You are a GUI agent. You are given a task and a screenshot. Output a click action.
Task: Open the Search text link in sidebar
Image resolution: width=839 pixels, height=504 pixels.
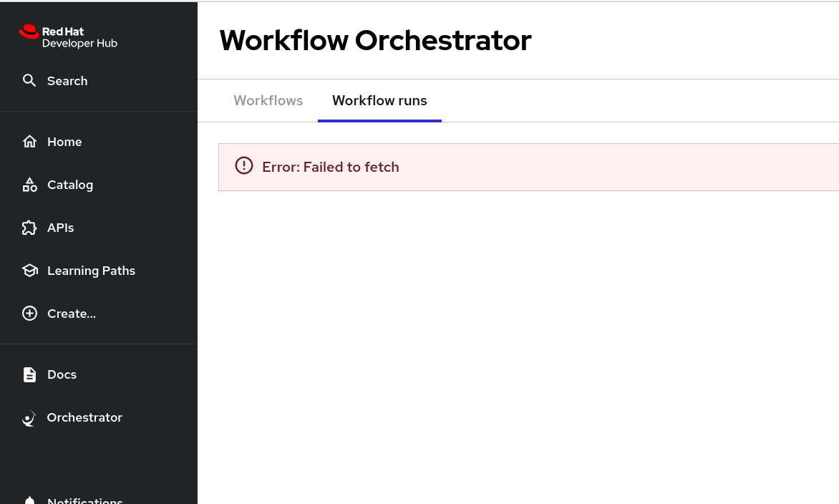67,81
